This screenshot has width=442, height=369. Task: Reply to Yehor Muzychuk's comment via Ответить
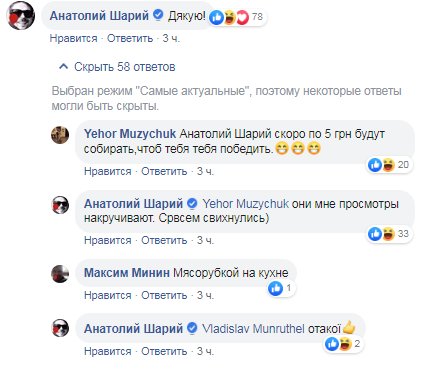[x=164, y=171]
